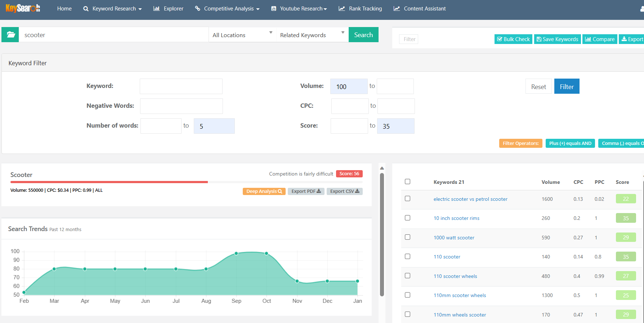
Task: Download data via Export CSV
Action: [344, 191]
